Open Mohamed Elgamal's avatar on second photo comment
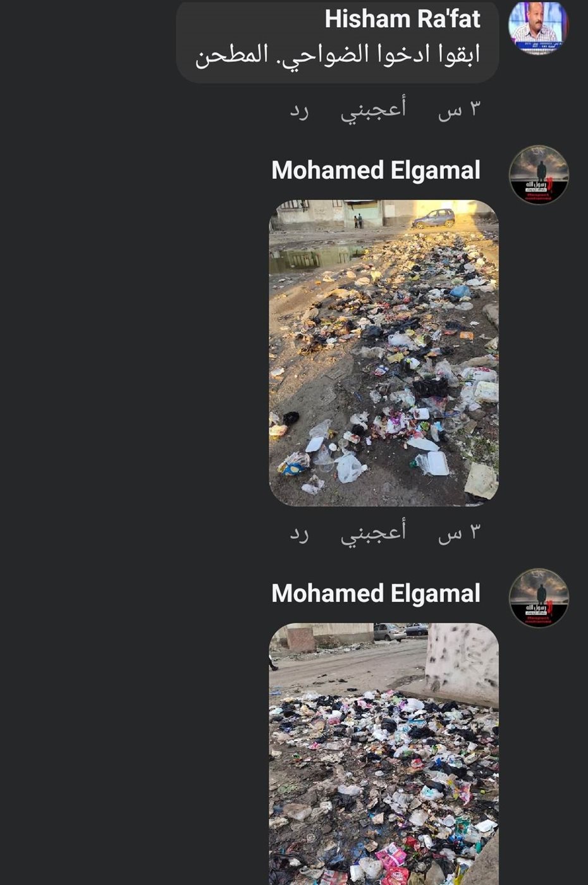The image size is (588, 885). click(539, 597)
